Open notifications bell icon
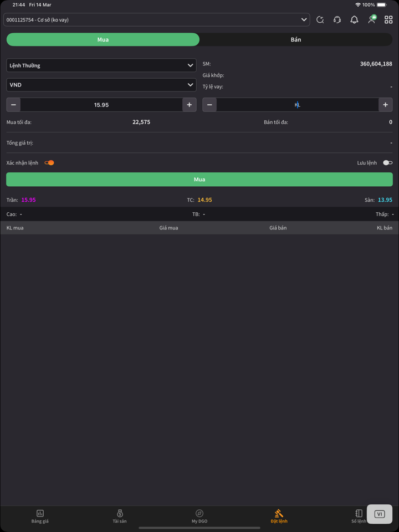Screen dimensions: 399x532 (354, 20)
